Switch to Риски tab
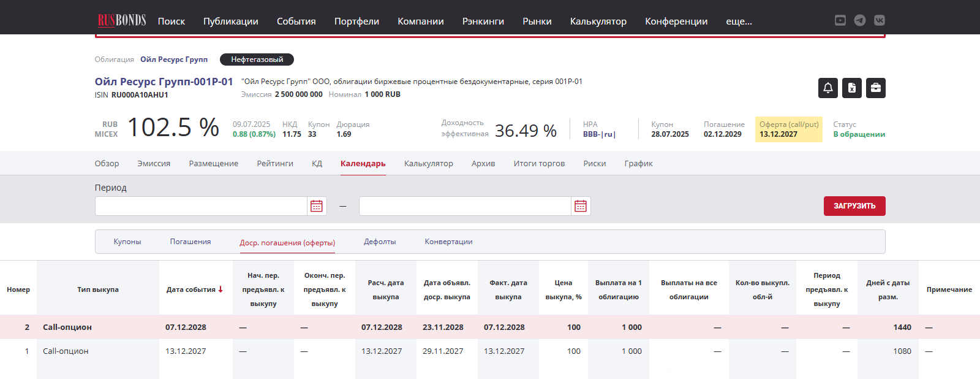980x379 pixels. click(595, 164)
